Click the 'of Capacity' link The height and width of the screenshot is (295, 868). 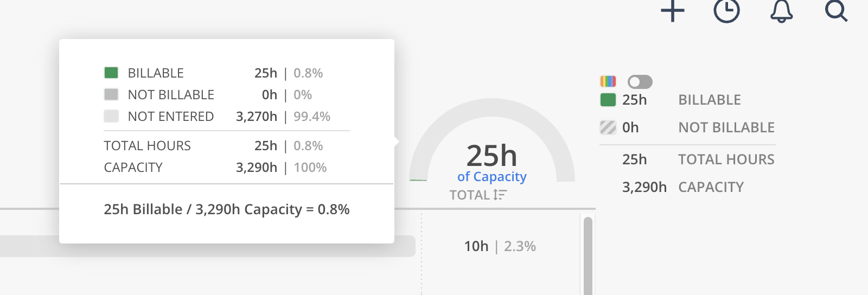point(492,177)
